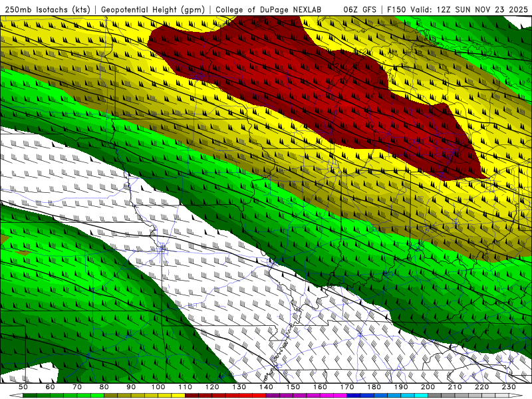Click the 170 value on color scale
The width and height of the screenshot is (532, 399).
click(x=347, y=387)
